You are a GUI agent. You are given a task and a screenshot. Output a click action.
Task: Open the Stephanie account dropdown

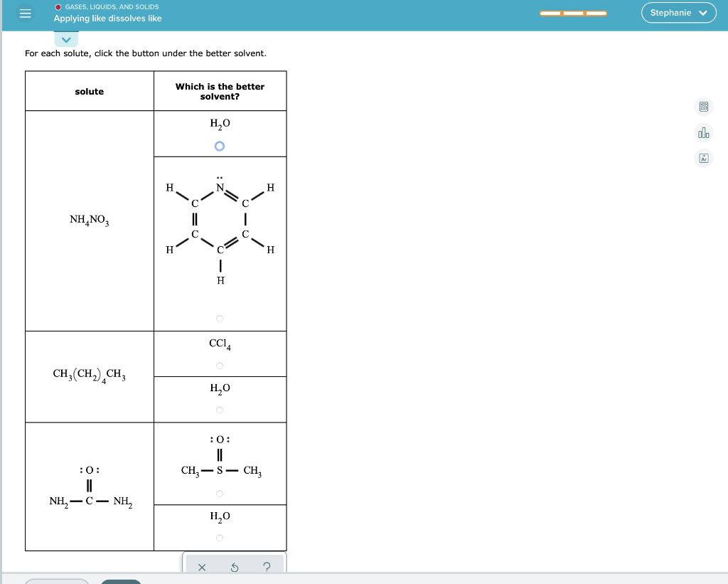pos(678,13)
